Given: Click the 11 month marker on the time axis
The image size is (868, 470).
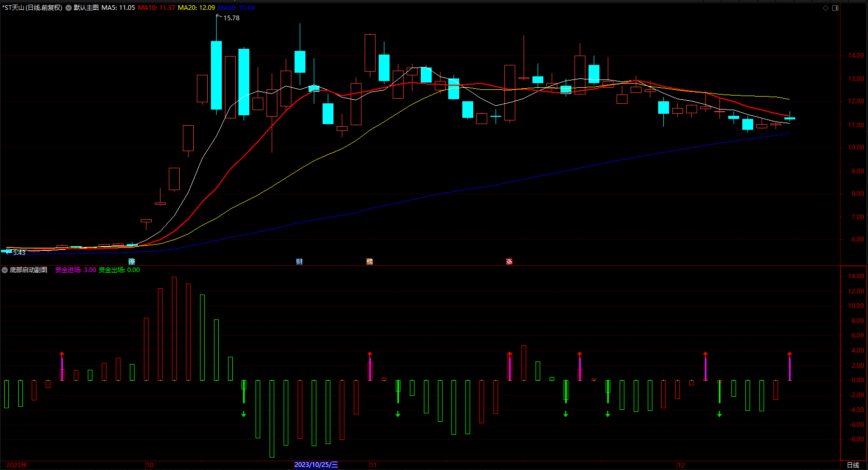Looking at the screenshot, I should pos(373,465).
